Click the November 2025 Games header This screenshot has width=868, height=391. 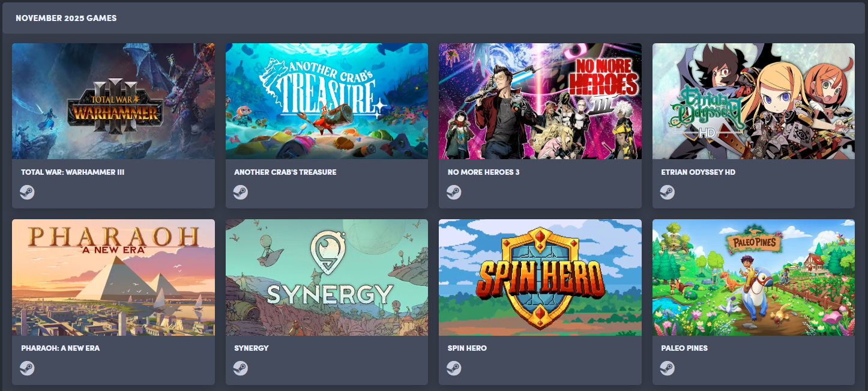pyautogui.click(x=66, y=18)
